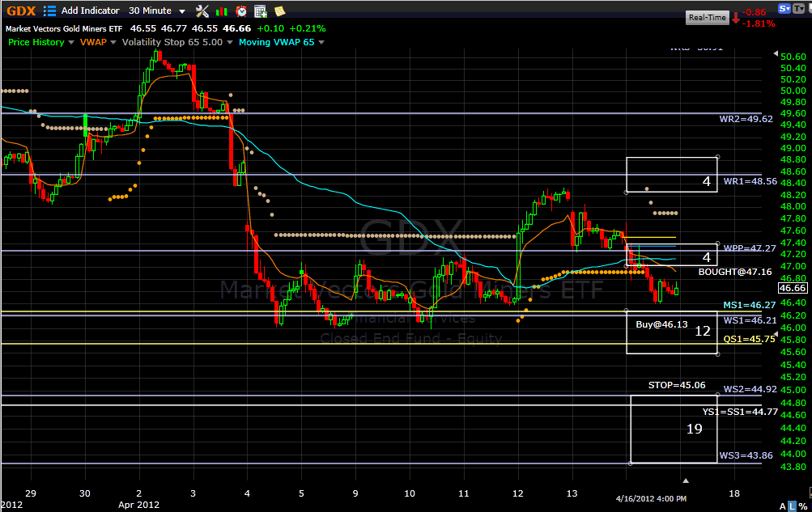Open the 30 Minute timeframe dropdown

157,11
